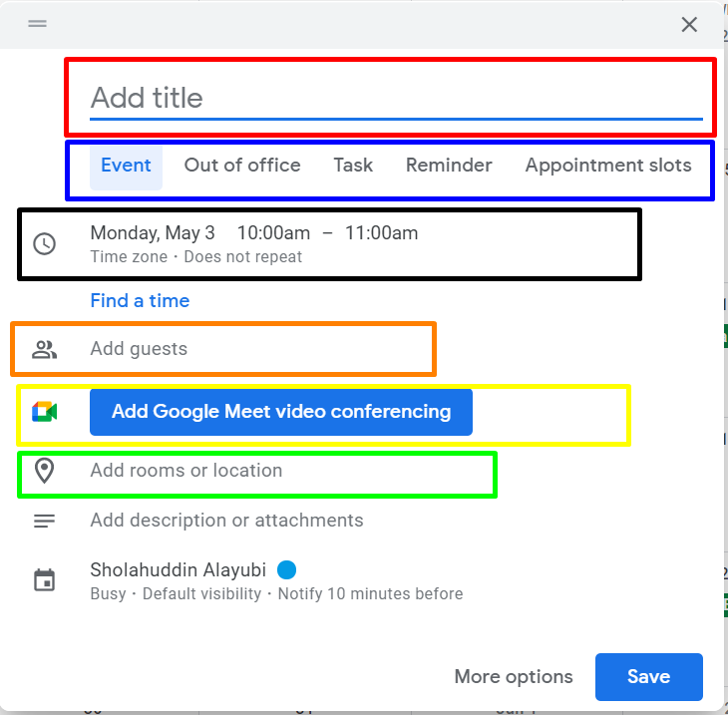Grab the drag handle at dialog top
Image resolution: width=728 pixels, height=715 pixels.
tap(37, 23)
